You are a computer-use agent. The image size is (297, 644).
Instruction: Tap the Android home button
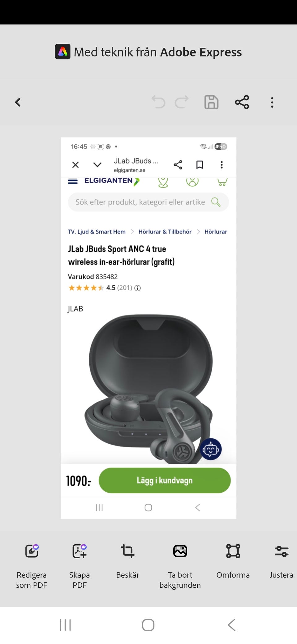(x=148, y=625)
